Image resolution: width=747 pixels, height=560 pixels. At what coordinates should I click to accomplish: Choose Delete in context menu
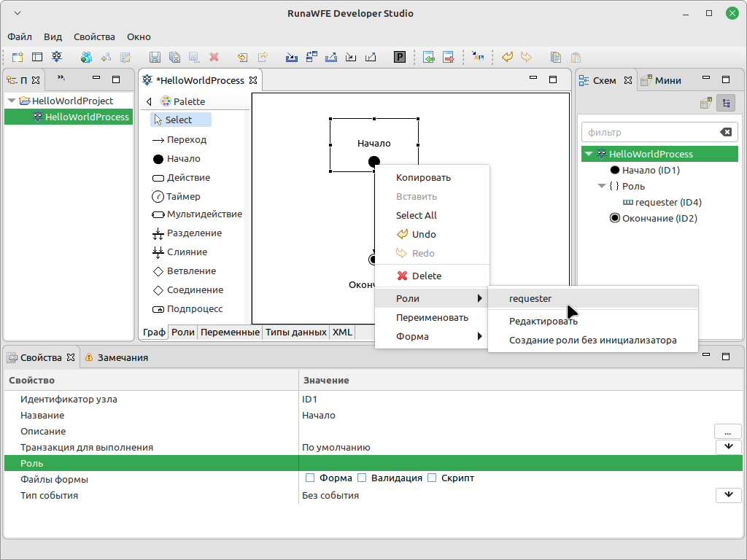(431, 276)
